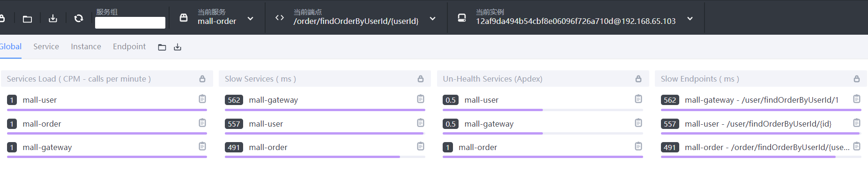This screenshot has width=868, height=181.
Task: Copy mall-order name in Slow Services
Action: pyautogui.click(x=421, y=146)
